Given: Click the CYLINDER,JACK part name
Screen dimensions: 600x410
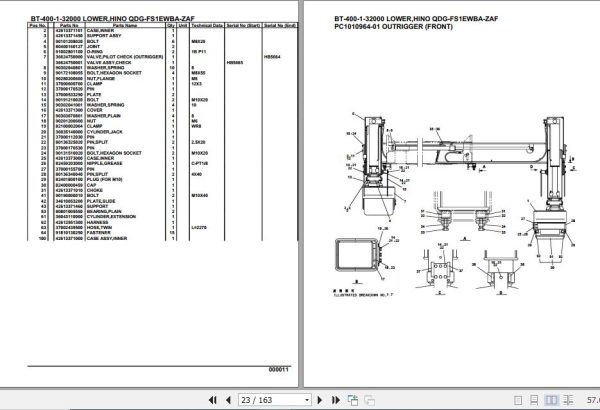Looking at the screenshot, I should pyautogui.click(x=105, y=132).
